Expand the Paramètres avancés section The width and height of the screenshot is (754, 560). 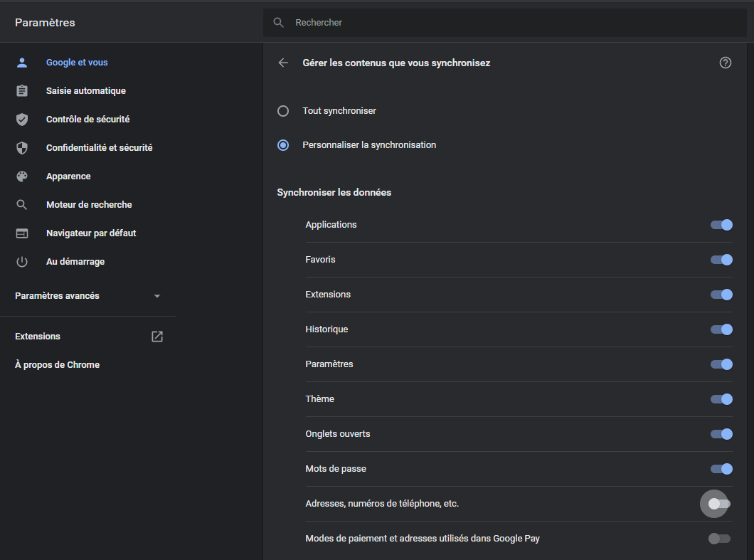88,296
